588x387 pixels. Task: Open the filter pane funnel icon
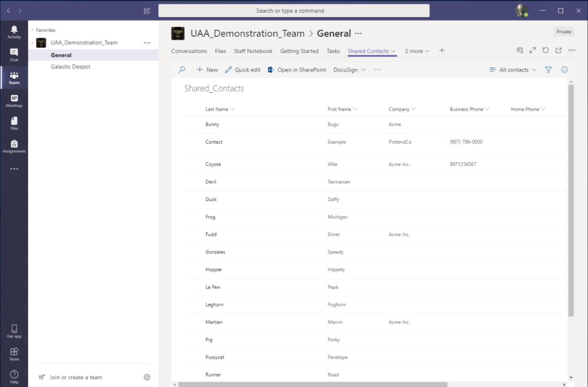pos(548,70)
